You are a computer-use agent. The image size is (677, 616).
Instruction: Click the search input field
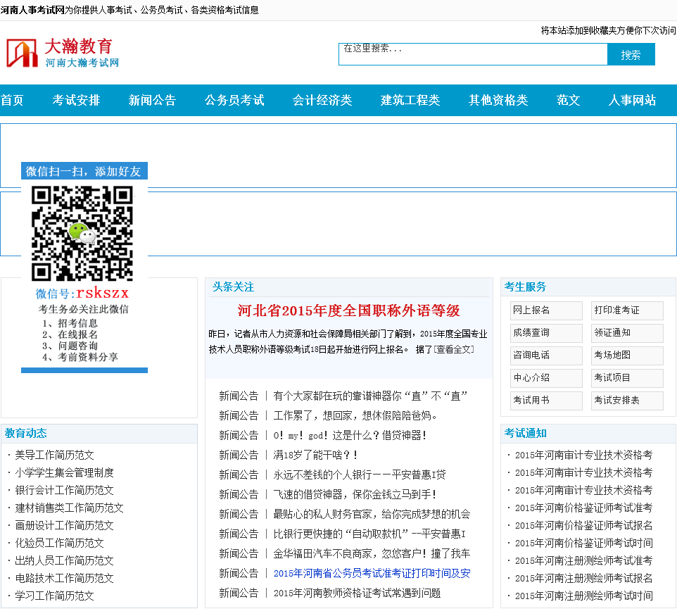(472, 54)
